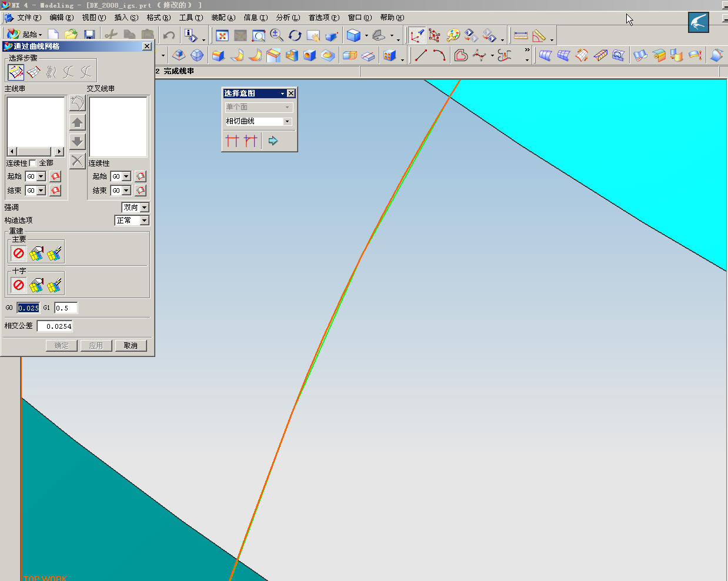Image resolution: width=728 pixels, height=581 pixels.
Task: Select the Pan hand icon
Action: pos(313,36)
